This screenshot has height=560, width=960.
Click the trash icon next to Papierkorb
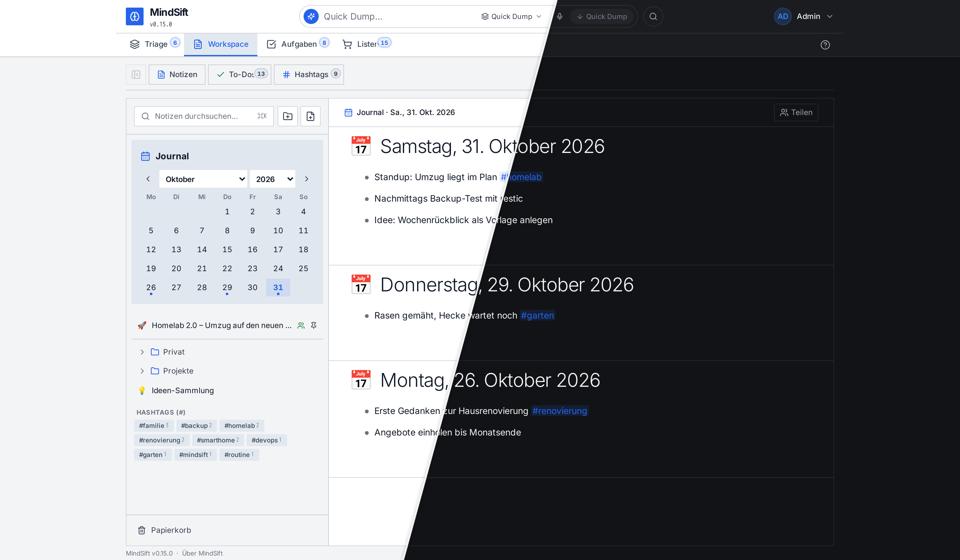(141, 530)
